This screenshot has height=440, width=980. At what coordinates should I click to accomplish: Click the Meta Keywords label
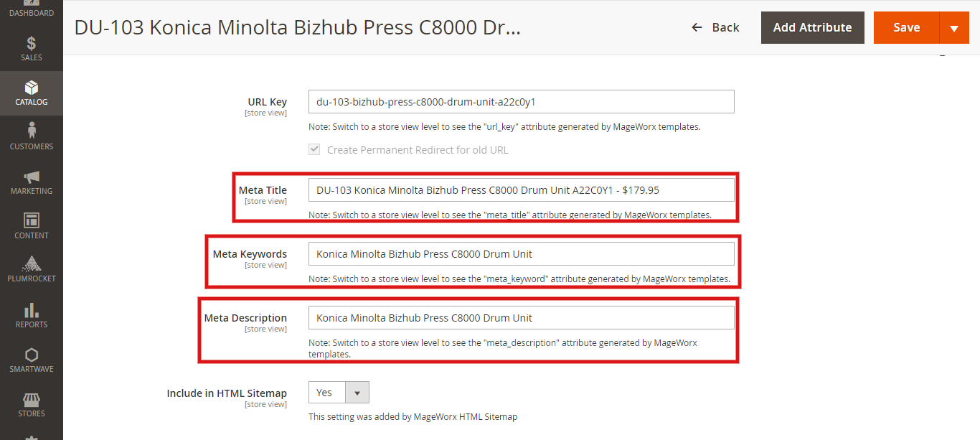point(250,254)
